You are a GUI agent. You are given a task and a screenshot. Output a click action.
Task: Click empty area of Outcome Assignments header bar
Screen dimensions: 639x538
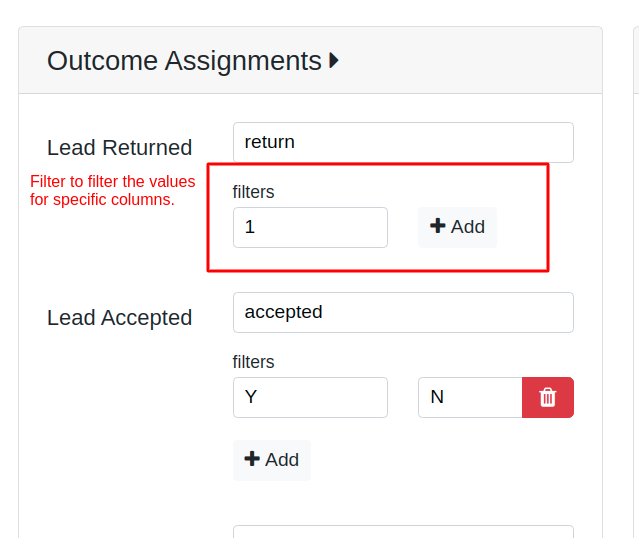coord(470,61)
